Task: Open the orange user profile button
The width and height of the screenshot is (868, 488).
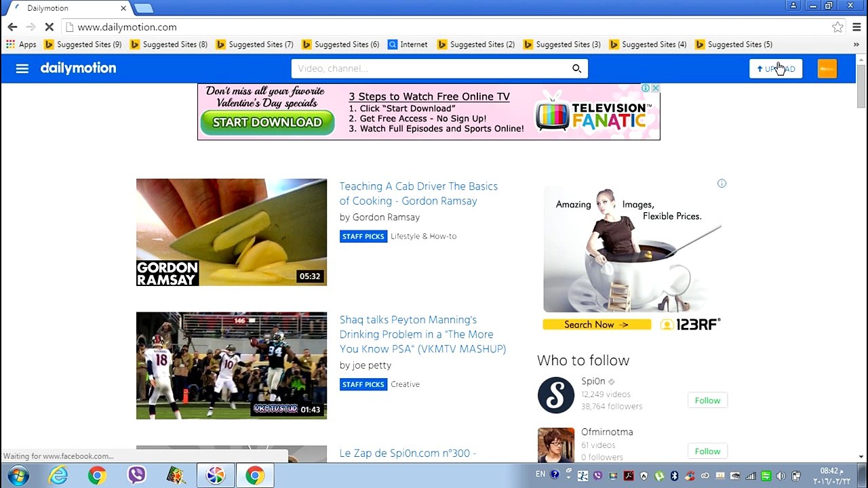Action: coord(827,68)
